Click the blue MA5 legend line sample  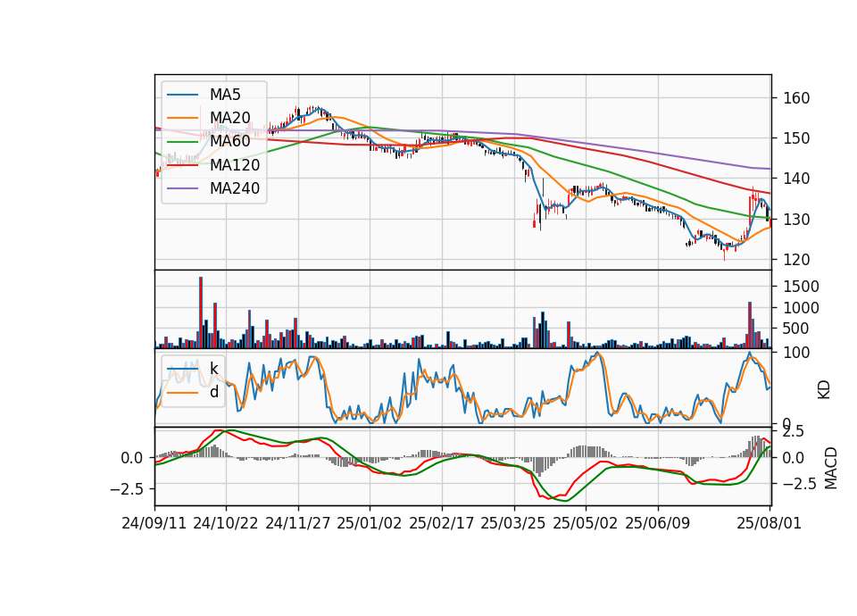tap(182, 95)
